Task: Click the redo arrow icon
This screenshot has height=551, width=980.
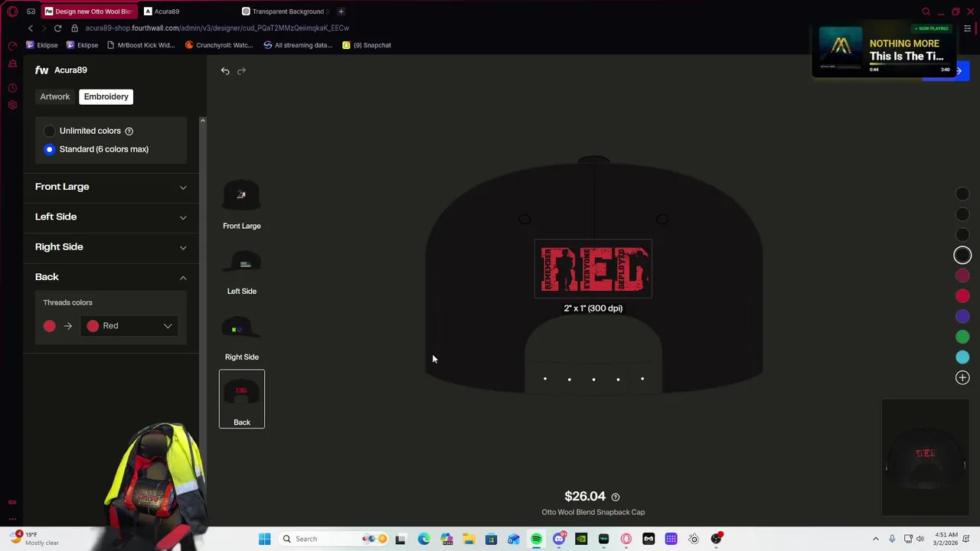Action: tap(241, 70)
